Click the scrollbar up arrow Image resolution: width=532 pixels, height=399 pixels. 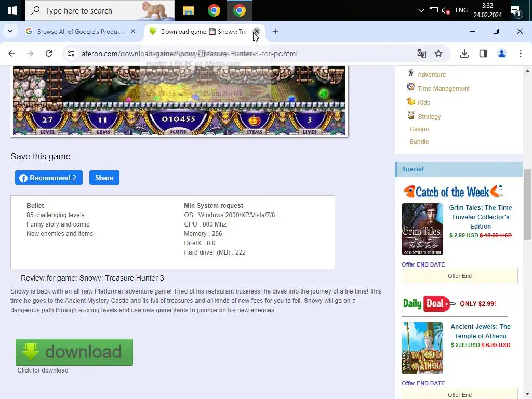point(527,70)
